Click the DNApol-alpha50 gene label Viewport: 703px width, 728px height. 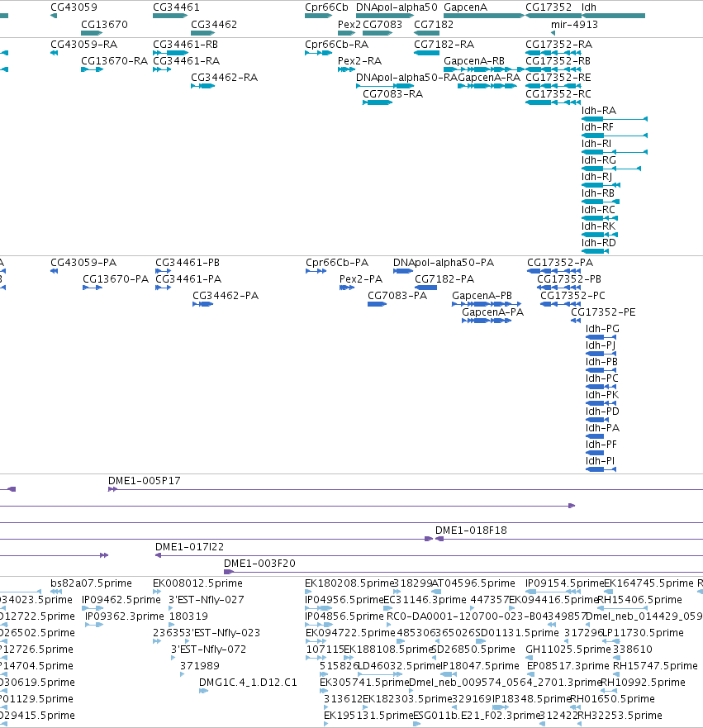point(397,7)
